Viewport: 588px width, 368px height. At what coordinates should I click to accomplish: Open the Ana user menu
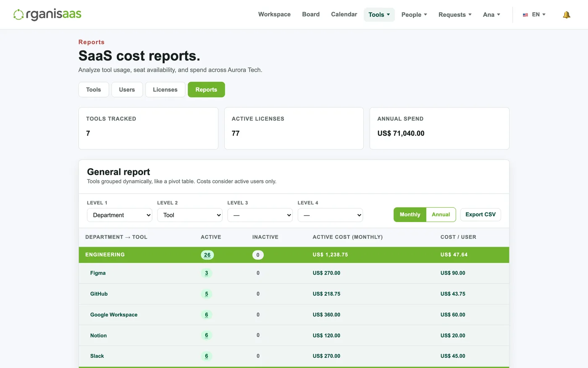pyautogui.click(x=491, y=15)
